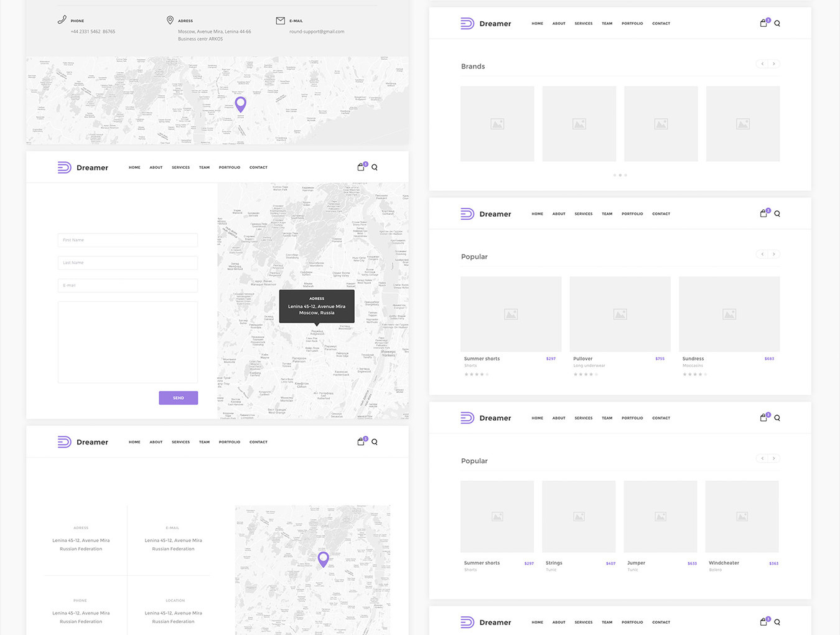
Task: Open SERVICES menu in header above contact form
Action: pos(180,167)
